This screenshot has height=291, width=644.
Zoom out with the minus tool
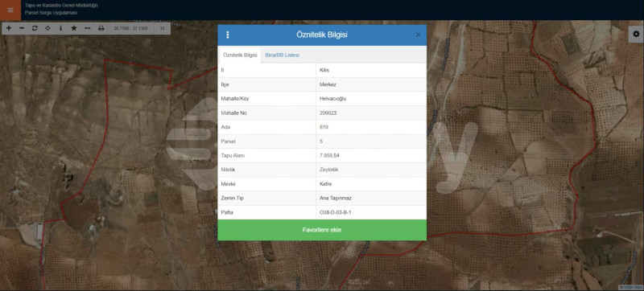click(x=22, y=28)
